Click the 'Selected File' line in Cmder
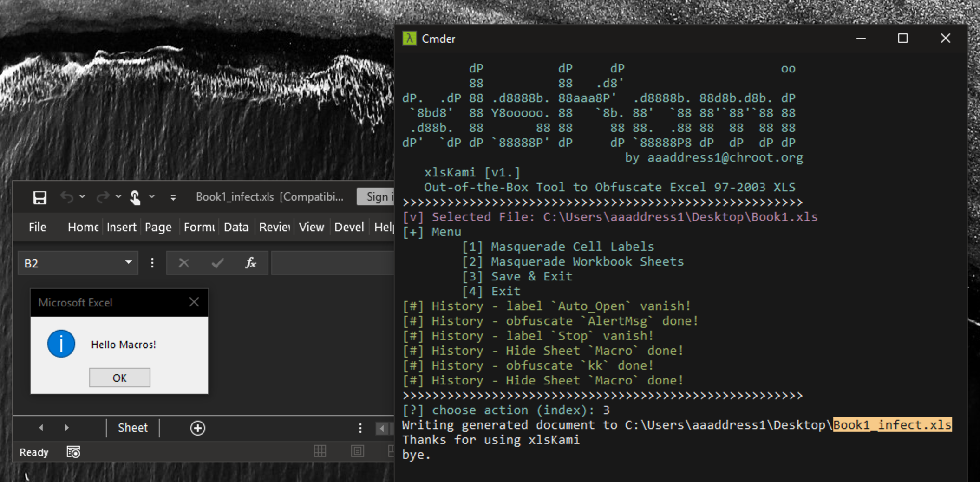Image resolution: width=980 pixels, height=482 pixels. tap(610, 217)
